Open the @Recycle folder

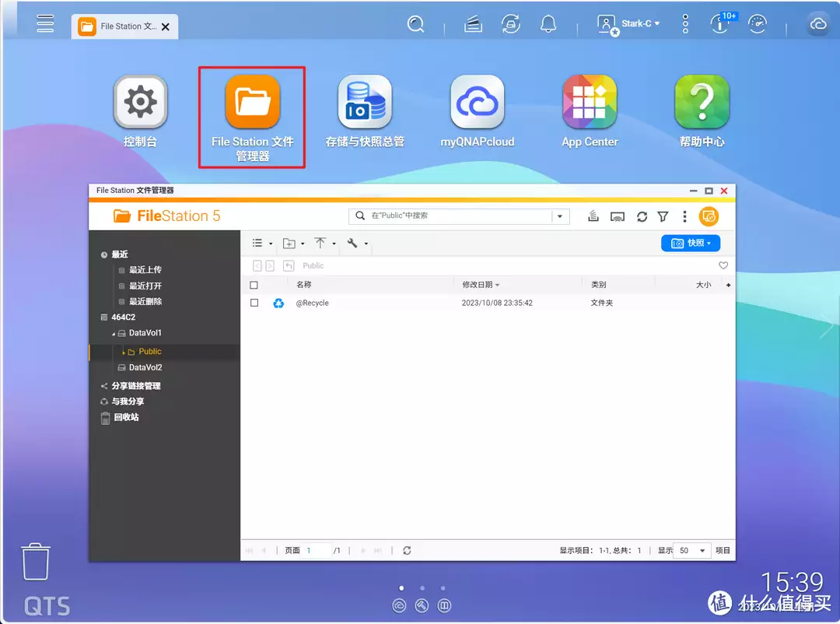pos(313,303)
